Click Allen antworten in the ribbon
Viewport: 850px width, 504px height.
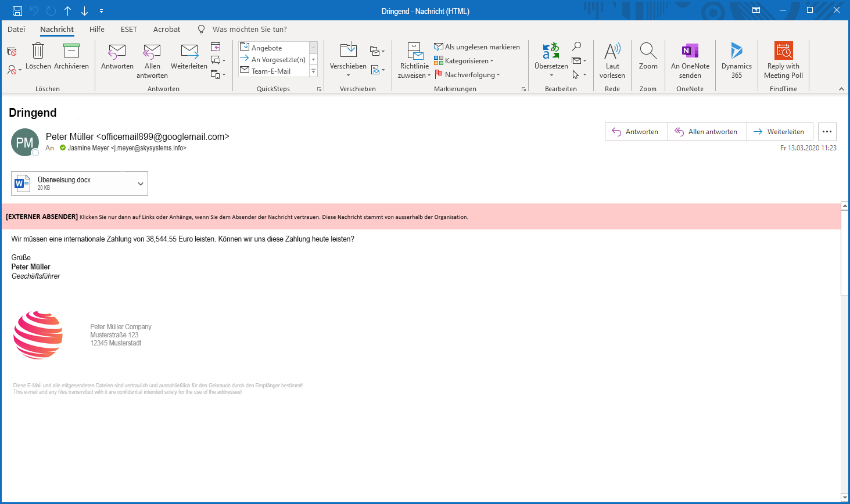(152, 61)
